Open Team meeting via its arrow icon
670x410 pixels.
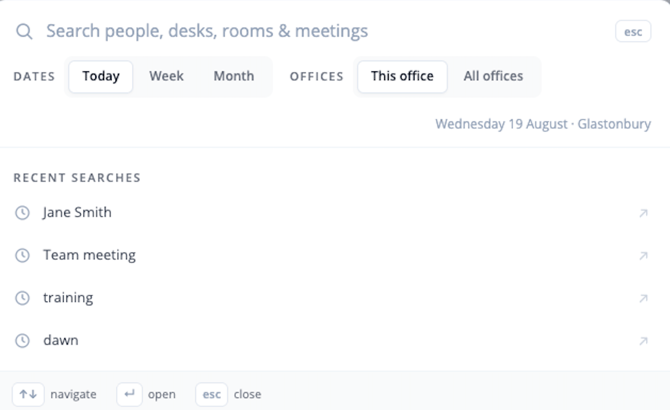[x=644, y=256]
